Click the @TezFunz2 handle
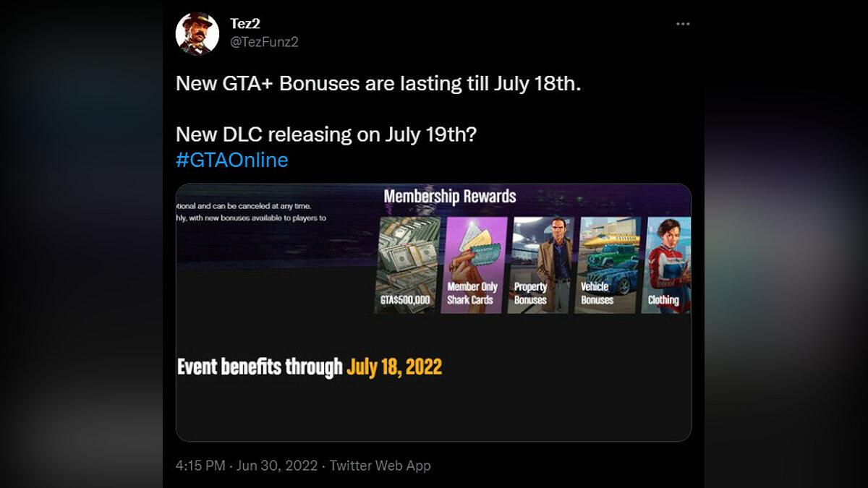 point(264,42)
